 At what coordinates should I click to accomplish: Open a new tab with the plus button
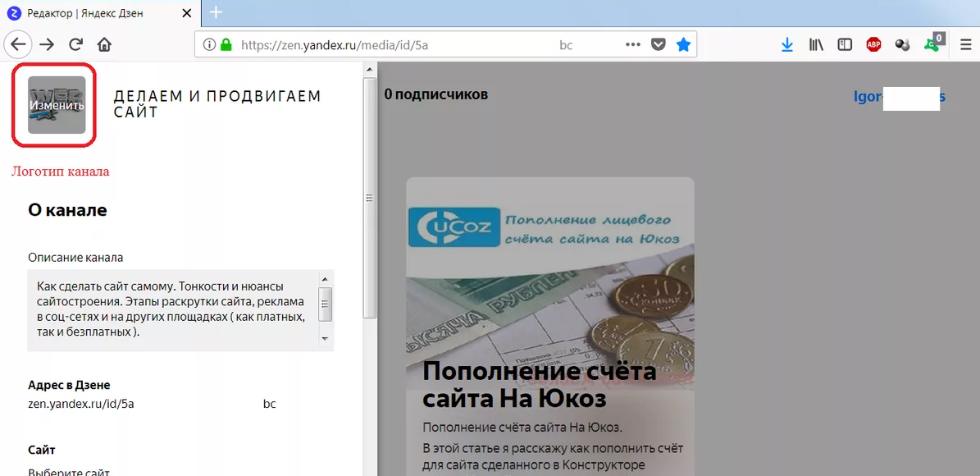[x=216, y=11]
